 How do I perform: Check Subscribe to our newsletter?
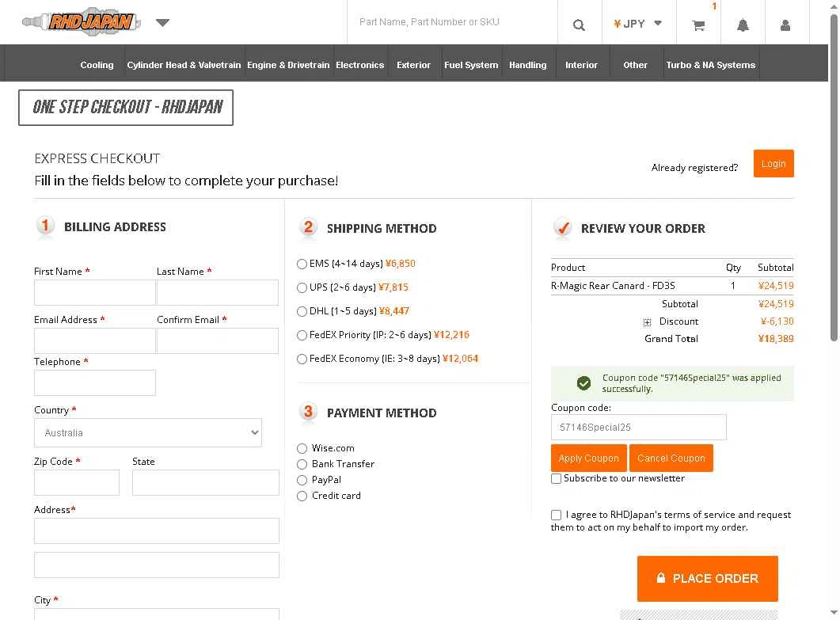tap(556, 478)
